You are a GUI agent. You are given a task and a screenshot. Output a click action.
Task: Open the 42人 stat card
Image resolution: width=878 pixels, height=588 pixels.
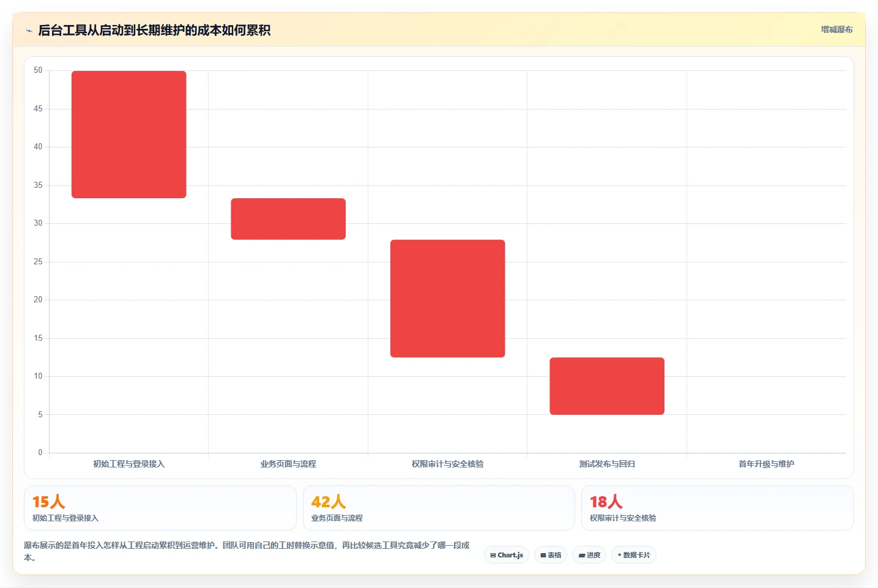[x=439, y=508]
